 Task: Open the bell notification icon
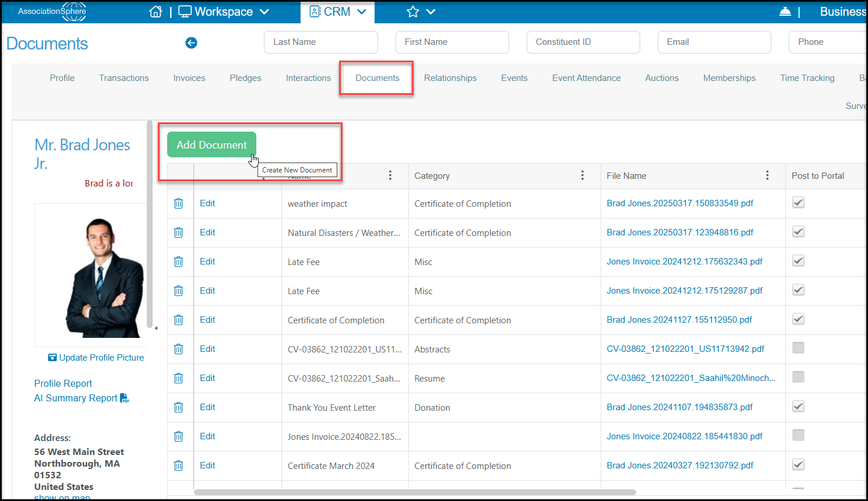coord(785,12)
